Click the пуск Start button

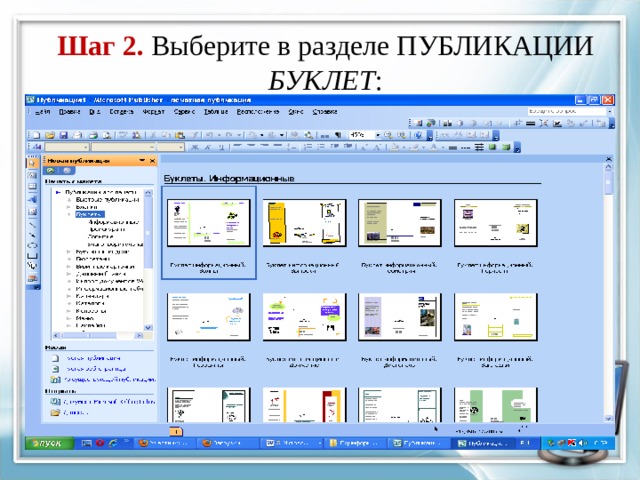[49, 443]
